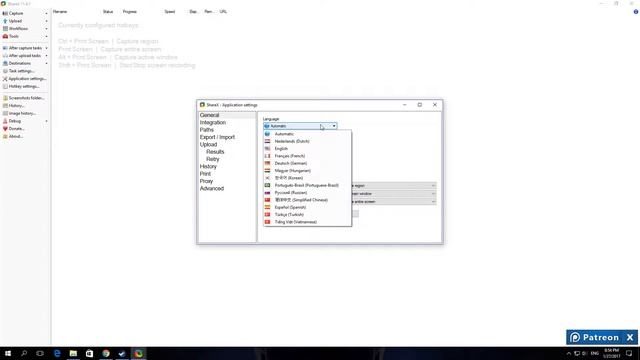The image size is (640, 360).
Task: Open the About entry
Action: (24, 136)
